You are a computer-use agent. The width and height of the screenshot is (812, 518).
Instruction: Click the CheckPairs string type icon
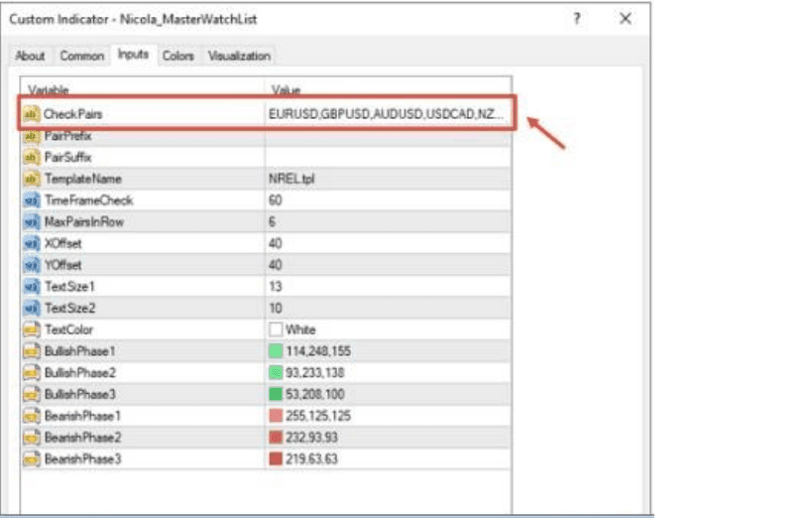(31, 114)
